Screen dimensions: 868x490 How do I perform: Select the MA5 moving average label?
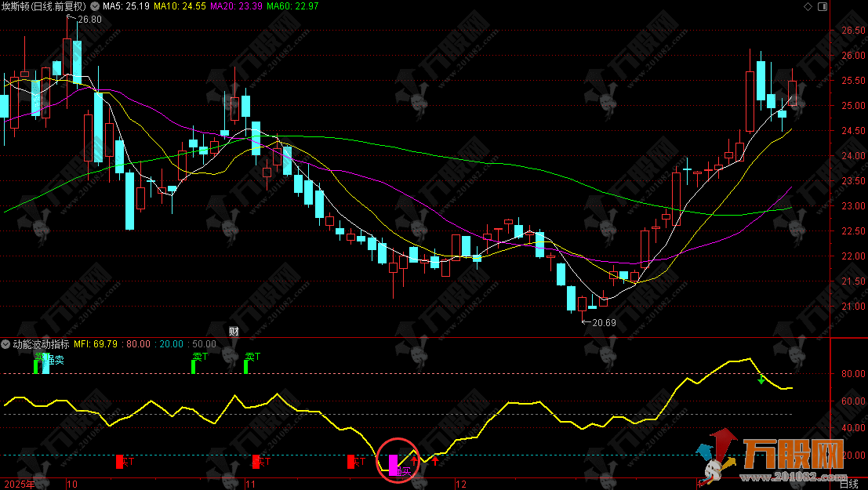[x=126, y=6]
